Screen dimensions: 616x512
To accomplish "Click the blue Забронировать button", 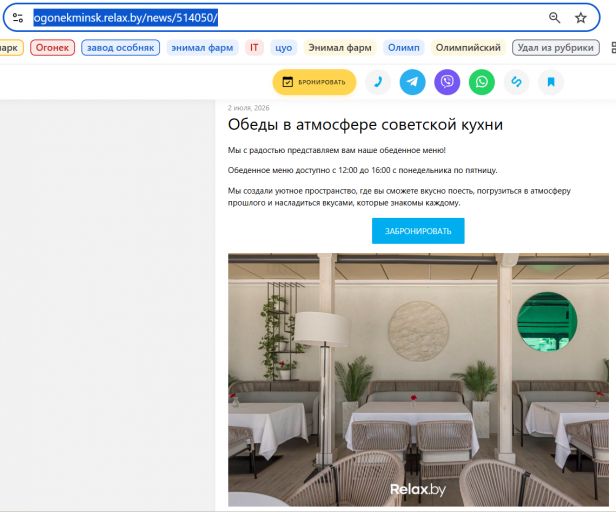I will (x=418, y=231).
